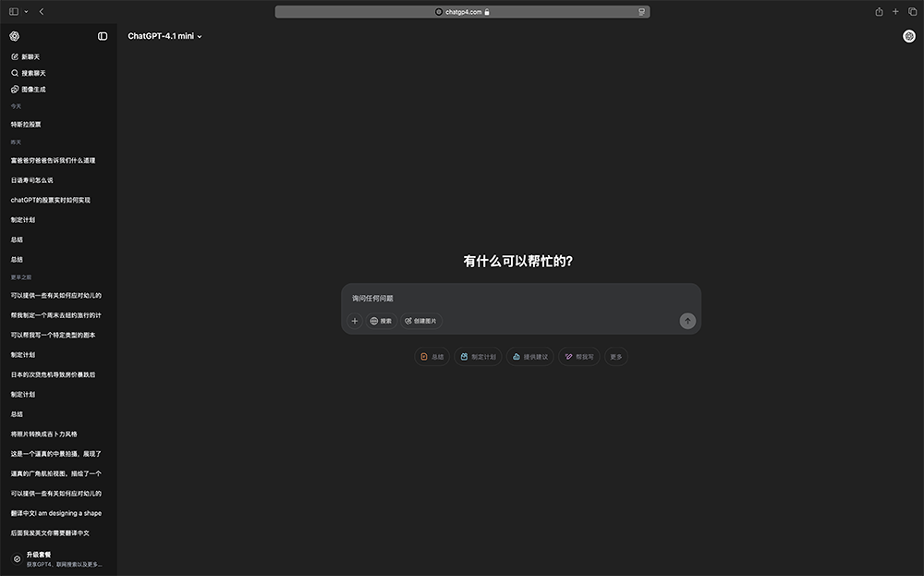This screenshot has height=576, width=924.
Task: Click the plus attachment icon in the prompt box
Action: [355, 321]
